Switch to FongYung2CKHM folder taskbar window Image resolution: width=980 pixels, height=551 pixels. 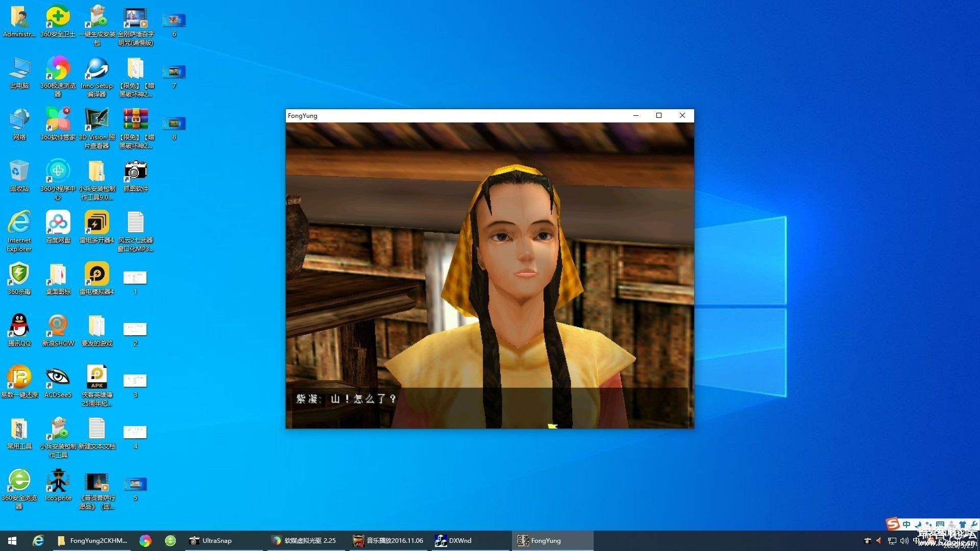pyautogui.click(x=92, y=541)
